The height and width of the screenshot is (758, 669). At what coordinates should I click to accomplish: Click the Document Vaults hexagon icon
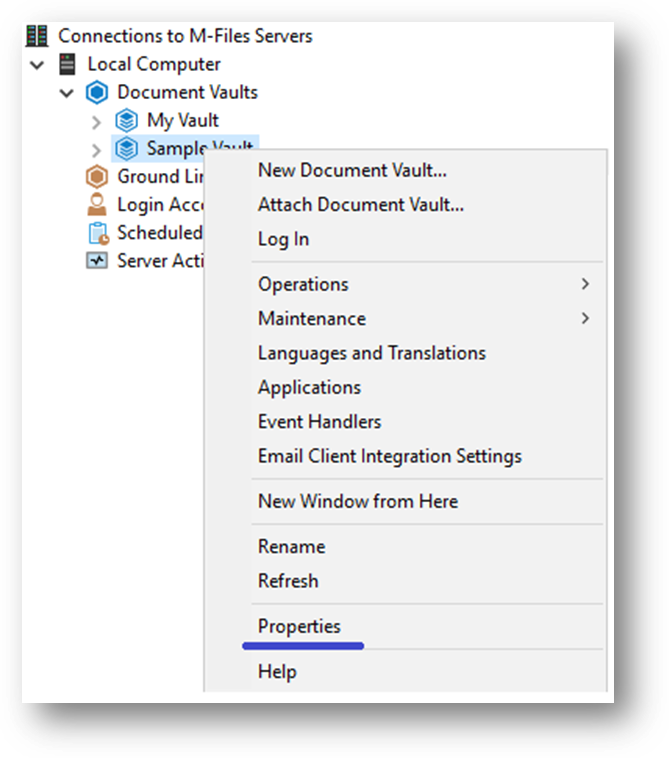point(97,92)
